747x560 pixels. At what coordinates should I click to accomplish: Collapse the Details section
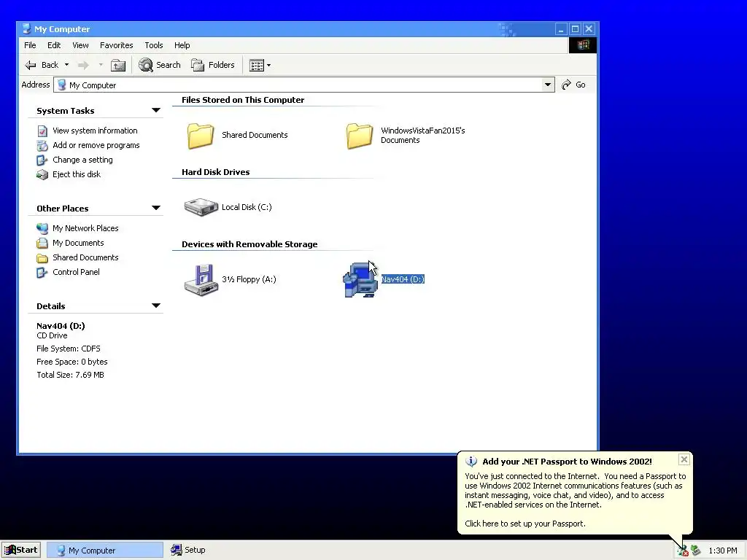pos(156,306)
